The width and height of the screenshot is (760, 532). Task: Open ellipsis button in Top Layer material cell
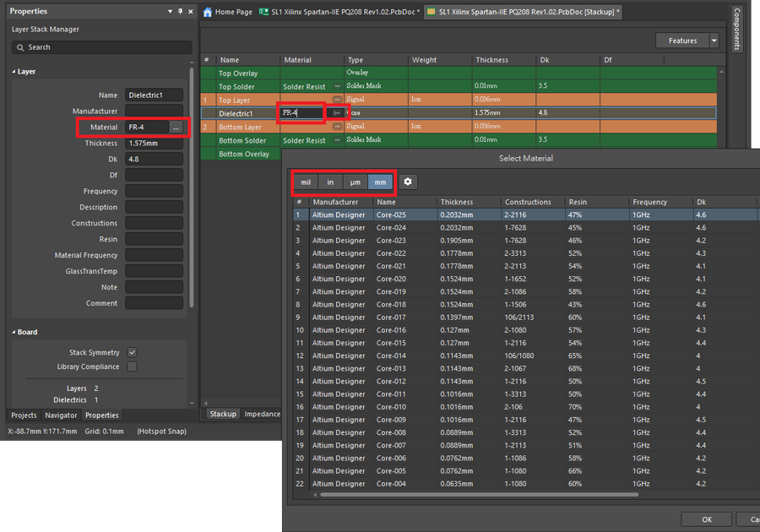337,100
